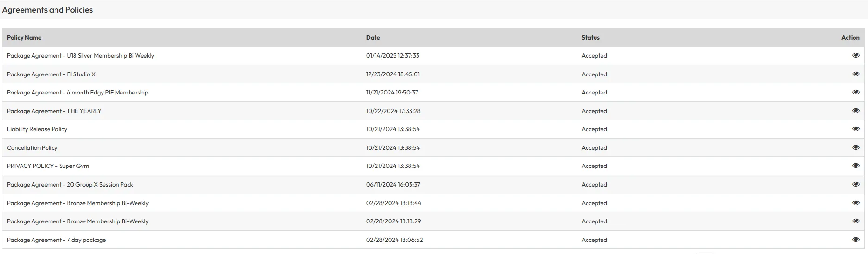The width and height of the screenshot is (868, 254).
Task: Eye icon for Bronze Membership dated 18:18:44
Action: [x=855, y=203]
